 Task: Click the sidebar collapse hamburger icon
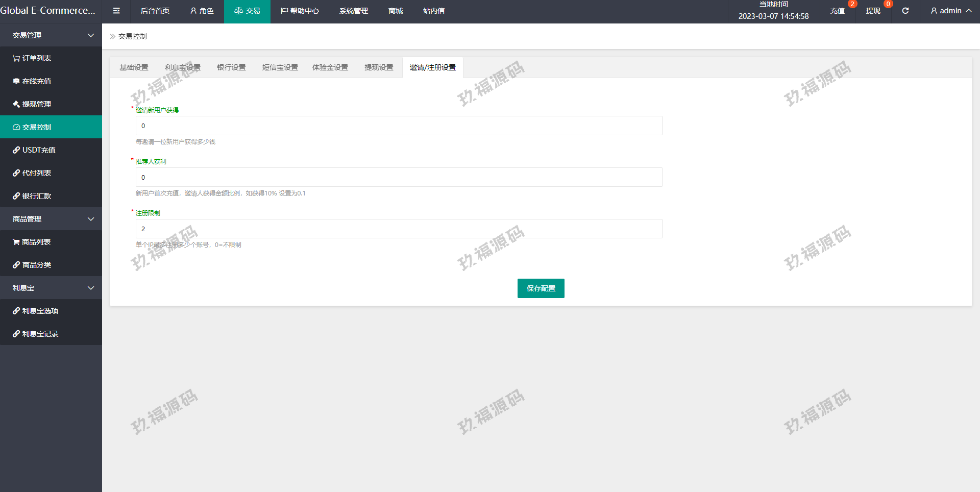(x=116, y=11)
